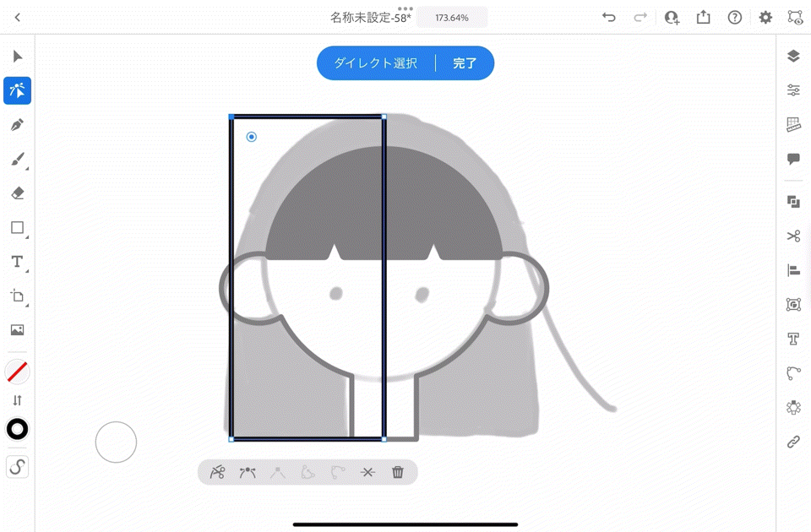Open the 173.64% zoom level control
This screenshot has width=811, height=532.
pyautogui.click(x=451, y=18)
